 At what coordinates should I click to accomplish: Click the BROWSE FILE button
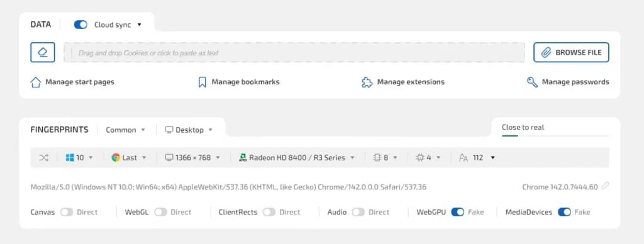(x=571, y=53)
